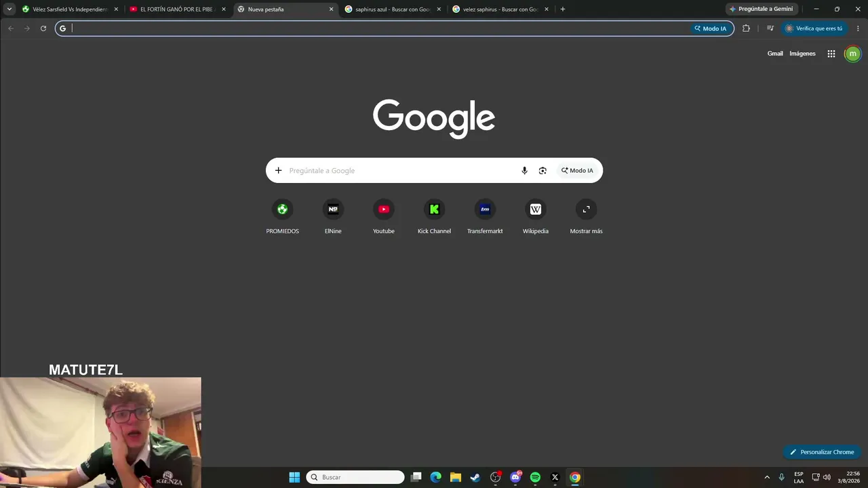Open the X app from the taskbar

pyautogui.click(x=555, y=477)
